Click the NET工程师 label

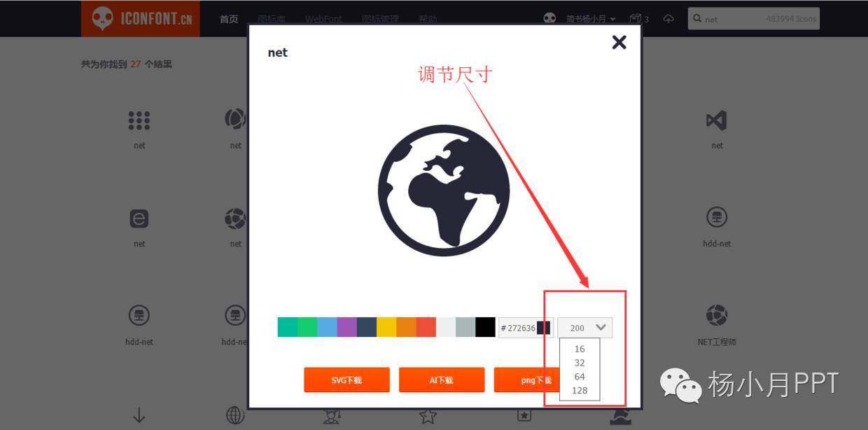pos(717,342)
